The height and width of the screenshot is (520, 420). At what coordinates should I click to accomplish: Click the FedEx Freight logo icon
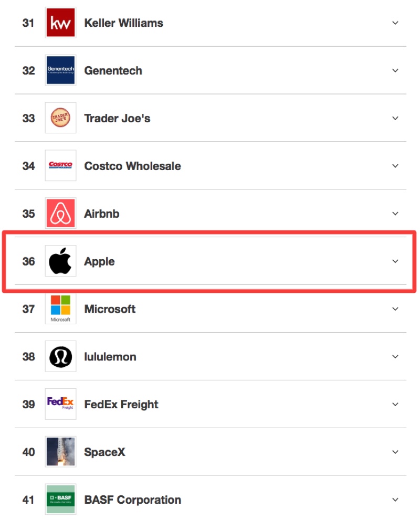(x=60, y=404)
